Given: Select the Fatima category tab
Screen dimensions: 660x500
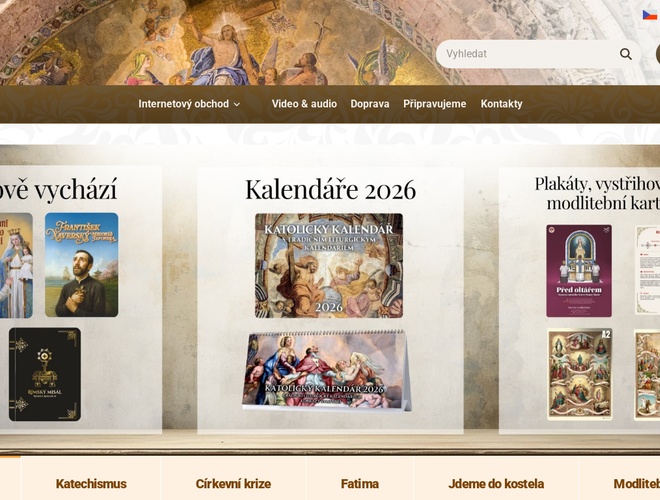Looking at the screenshot, I should [360, 484].
